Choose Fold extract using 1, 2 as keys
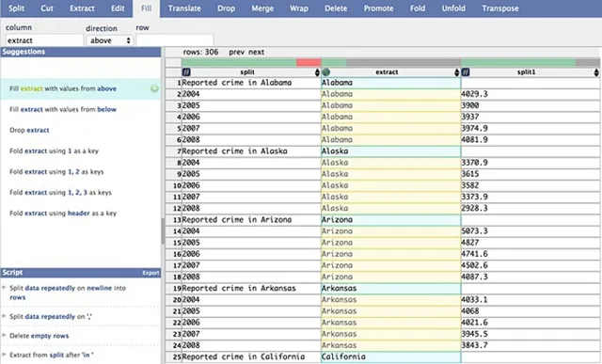This screenshot has height=364, width=602. point(56,171)
